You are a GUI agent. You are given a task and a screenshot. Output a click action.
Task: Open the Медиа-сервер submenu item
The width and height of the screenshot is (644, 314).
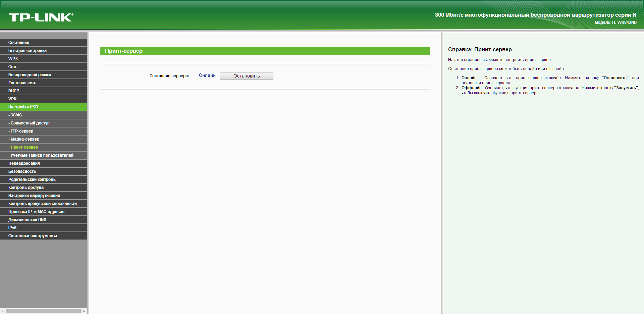44,139
